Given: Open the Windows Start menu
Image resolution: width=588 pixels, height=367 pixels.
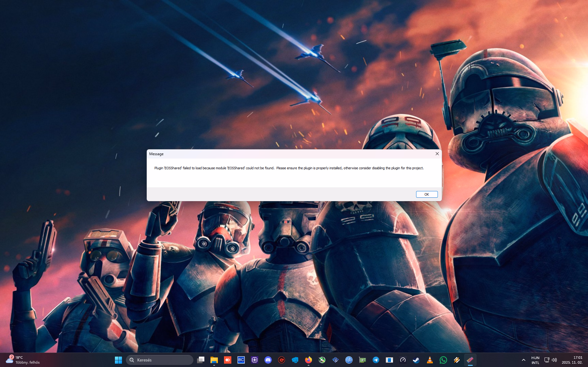Looking at the screenshot, I should click(x=118, y=360).
